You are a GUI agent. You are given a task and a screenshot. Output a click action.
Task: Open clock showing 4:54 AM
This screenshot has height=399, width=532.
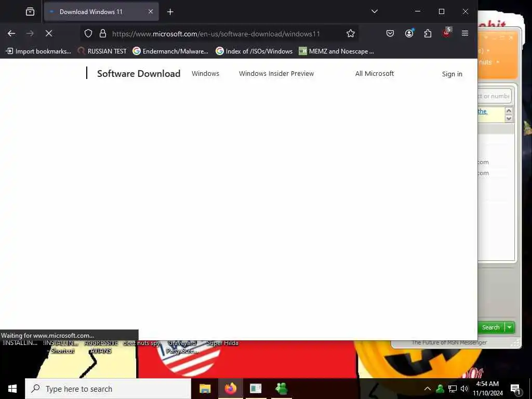pos(487,389)
